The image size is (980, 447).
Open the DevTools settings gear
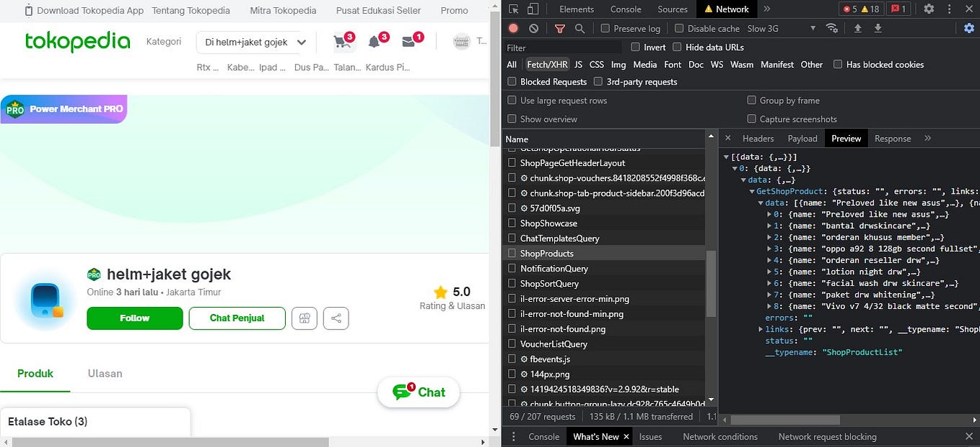point(928,9)
